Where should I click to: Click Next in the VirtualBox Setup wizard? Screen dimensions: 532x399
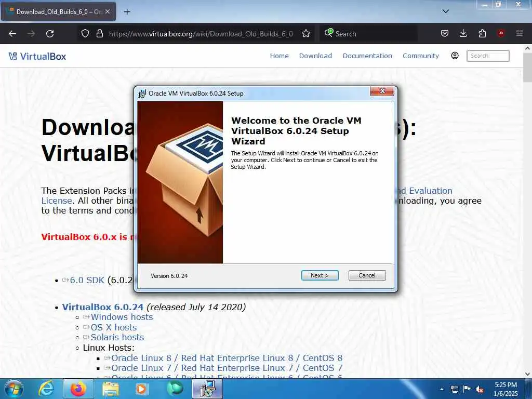pyautogui.click(x=320, y=275)
